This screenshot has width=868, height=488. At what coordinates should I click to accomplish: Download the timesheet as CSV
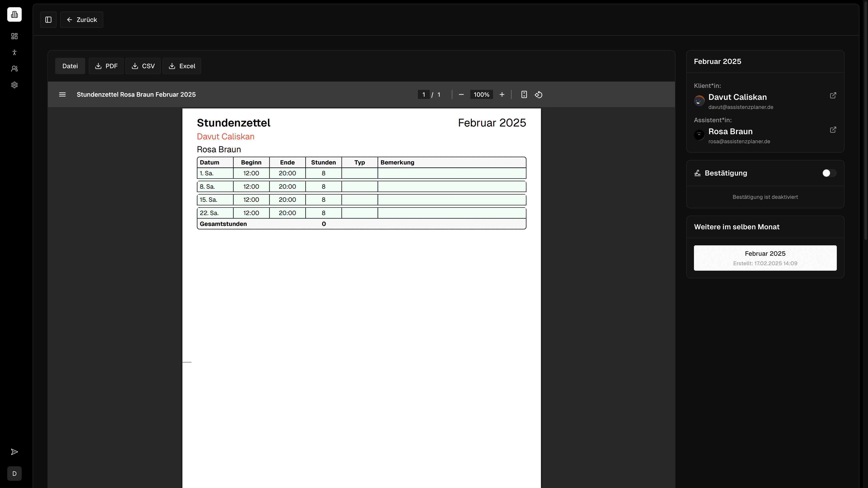coord(143,66)
